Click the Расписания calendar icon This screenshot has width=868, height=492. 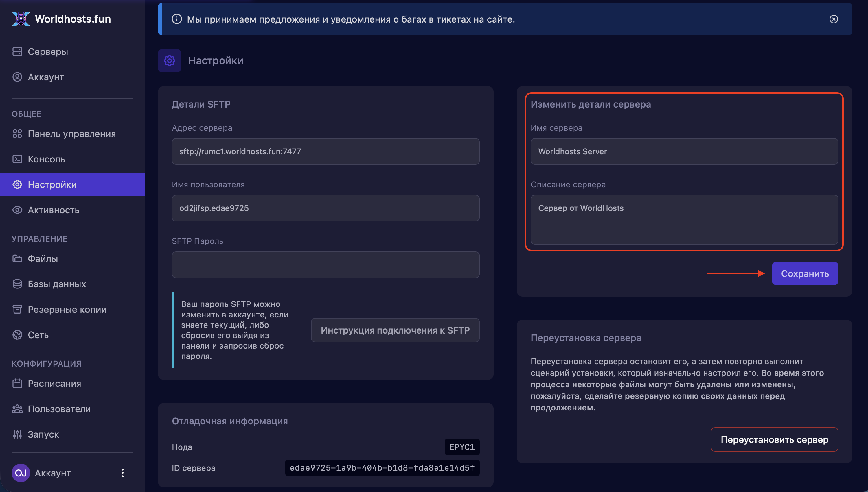(x=17, y=384)
